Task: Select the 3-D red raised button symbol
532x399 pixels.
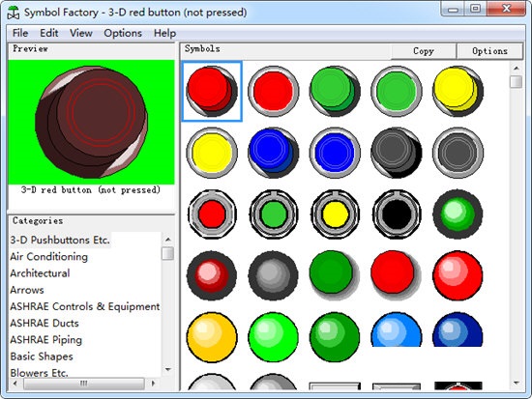Action: coord(212,91)
